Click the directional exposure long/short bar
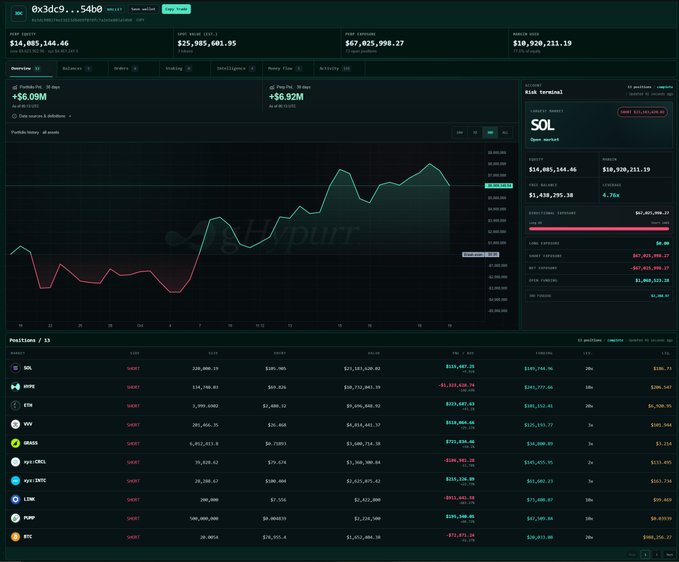 click(x=599, y=229)
